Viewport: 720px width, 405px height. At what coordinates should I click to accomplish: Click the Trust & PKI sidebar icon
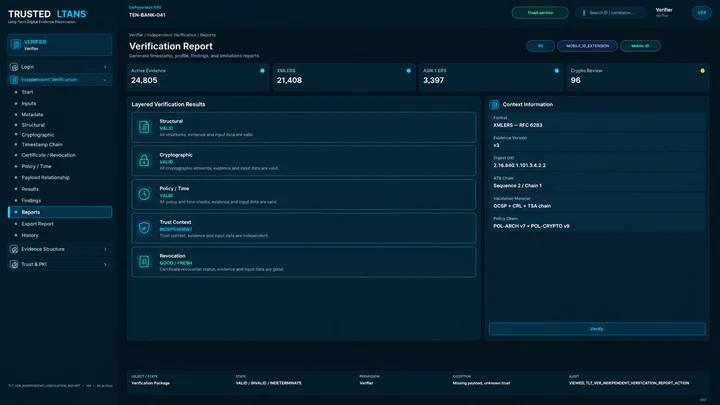[14, 264]
